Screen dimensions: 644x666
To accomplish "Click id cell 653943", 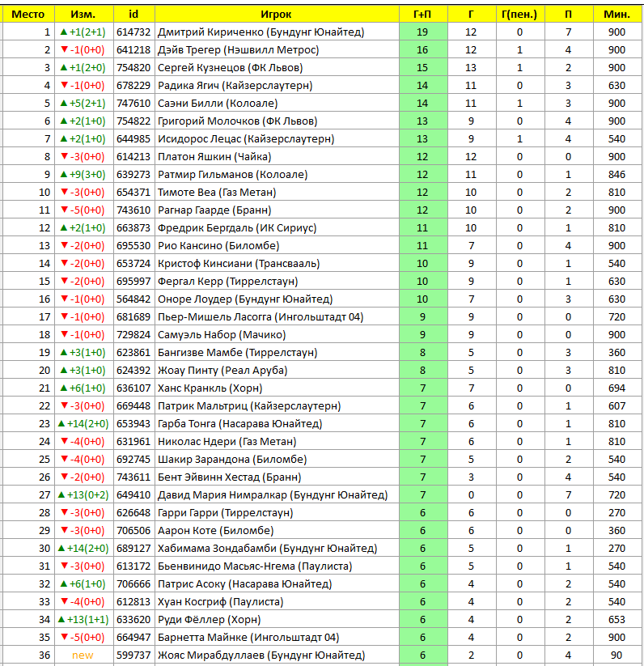I will point(133,424).
